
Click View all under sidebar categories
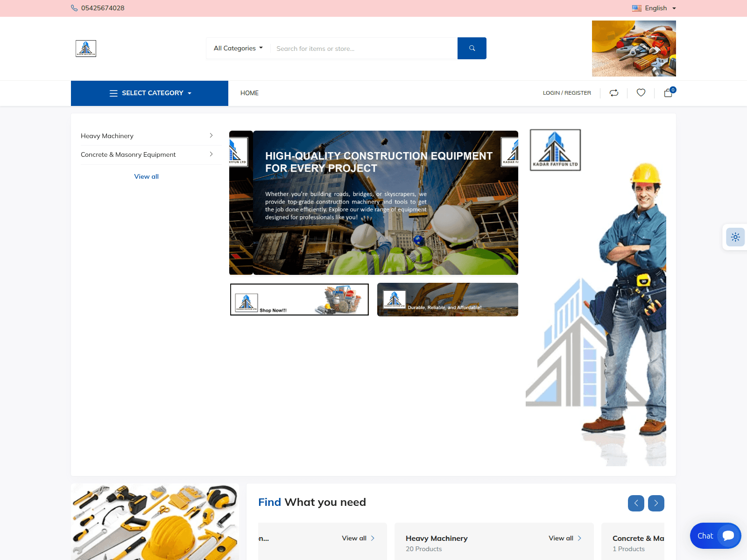coord(146,176)
